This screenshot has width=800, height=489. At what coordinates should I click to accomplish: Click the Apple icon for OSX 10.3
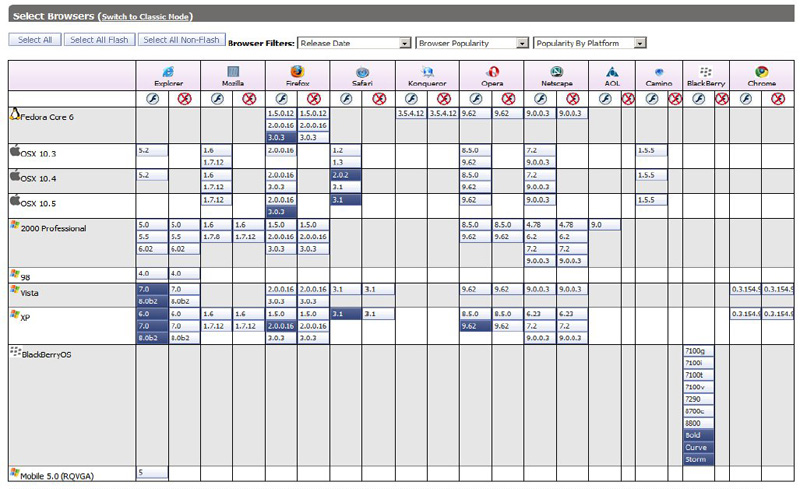pos(15,150)
